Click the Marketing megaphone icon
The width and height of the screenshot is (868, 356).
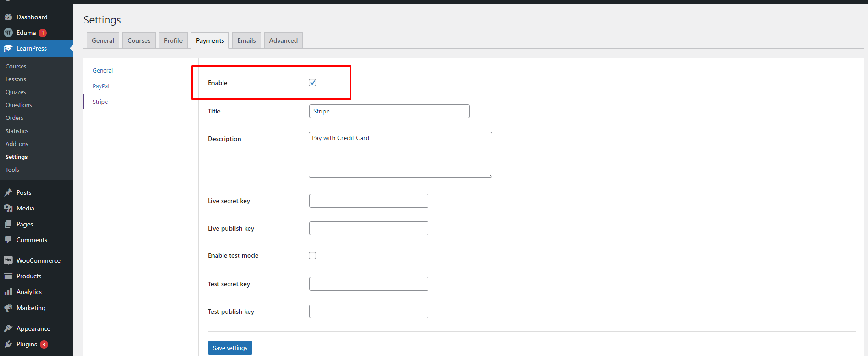pyautogui.click(x=8, y=308)
